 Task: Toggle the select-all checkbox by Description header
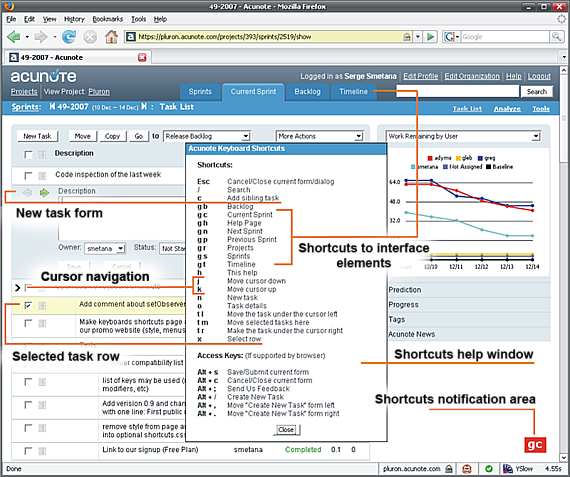click(x=28, y=155)
